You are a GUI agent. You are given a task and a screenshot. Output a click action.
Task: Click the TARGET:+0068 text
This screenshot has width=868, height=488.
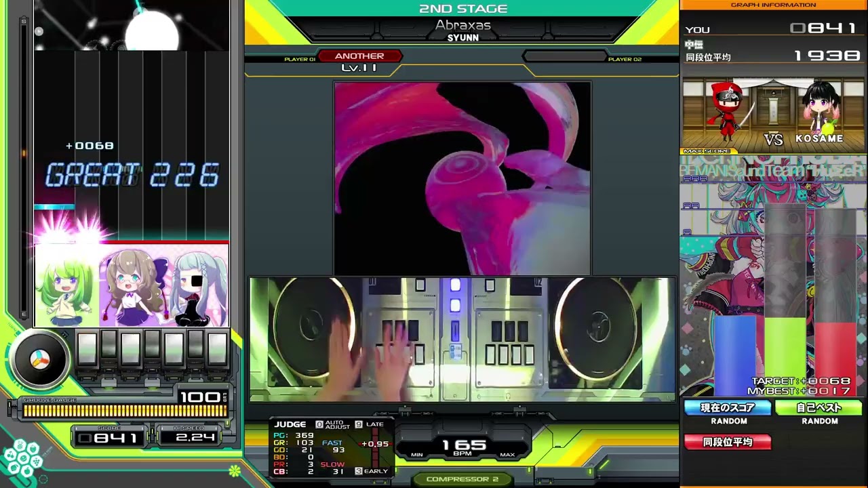[800, 382]
